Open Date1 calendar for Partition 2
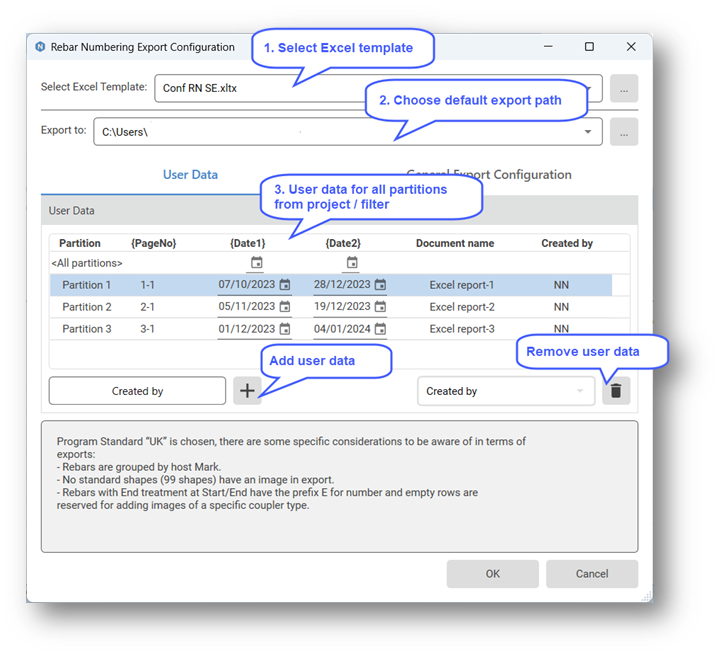This screenshot has height=655, width=723. pyautogui.click(x=285, y=307)
